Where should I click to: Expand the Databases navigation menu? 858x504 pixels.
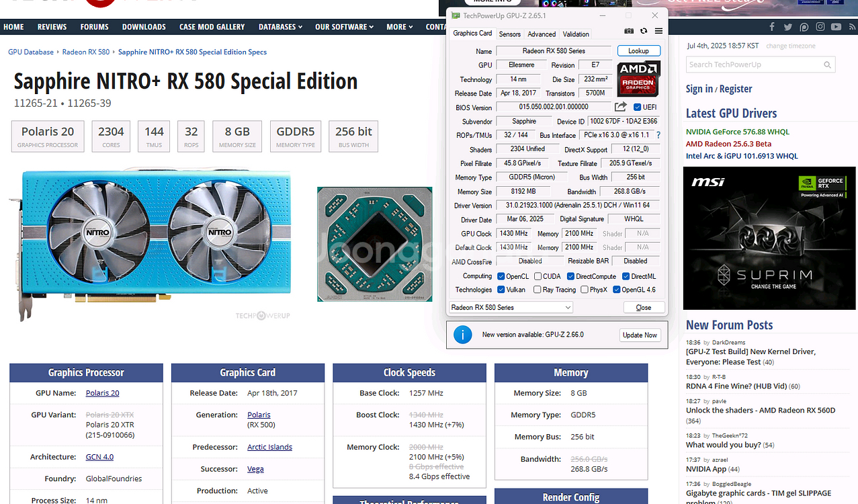coord(280,27)
